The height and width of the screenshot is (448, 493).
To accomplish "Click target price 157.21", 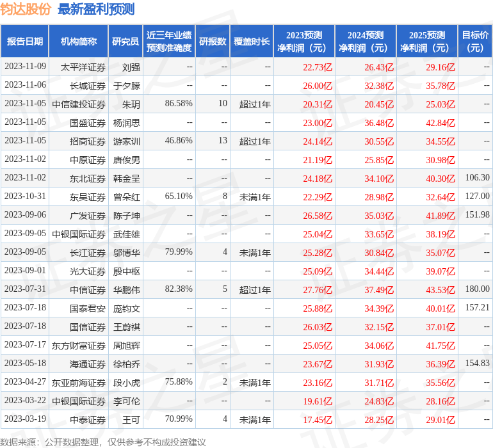I will 477,307.
